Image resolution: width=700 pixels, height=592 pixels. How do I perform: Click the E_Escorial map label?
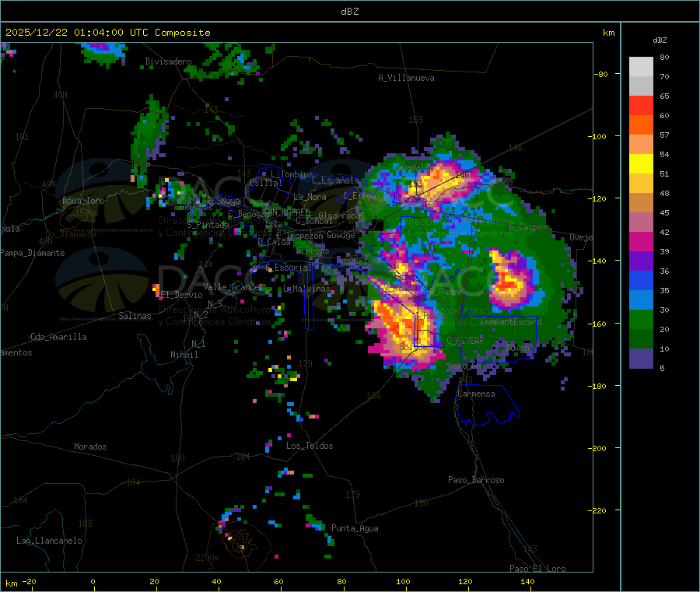coord(289,268)
